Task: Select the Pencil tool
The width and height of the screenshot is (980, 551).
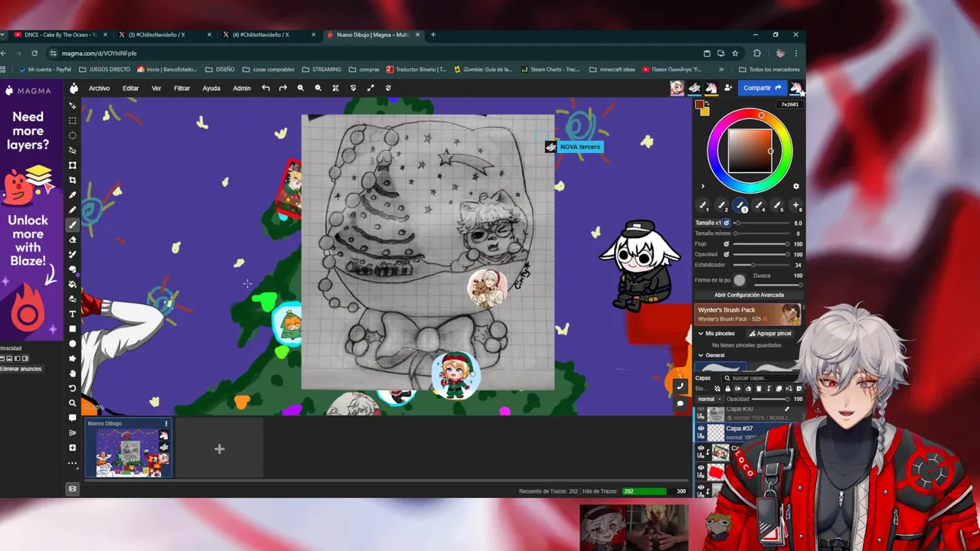Action: [x=73, y=210]
